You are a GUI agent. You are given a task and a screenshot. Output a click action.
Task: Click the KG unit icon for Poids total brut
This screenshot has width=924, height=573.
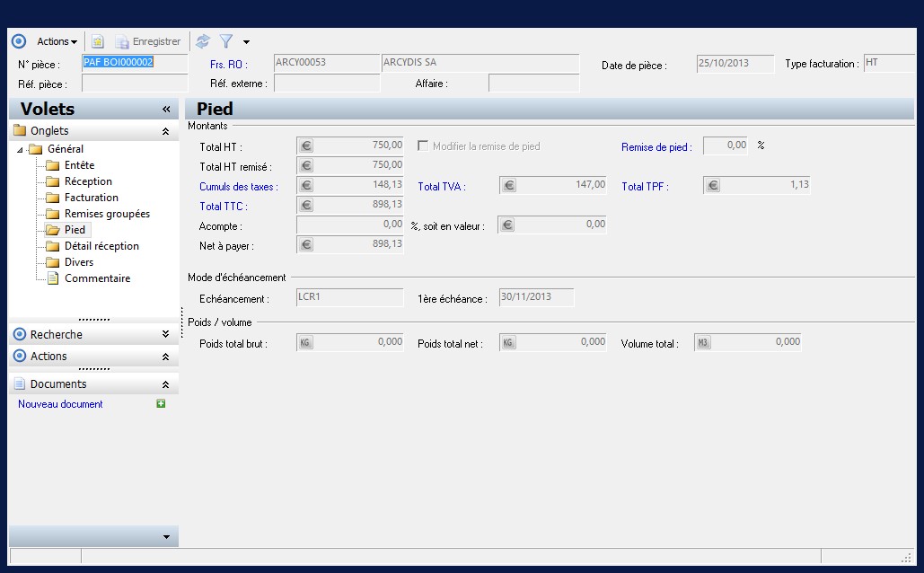tap(305, 343)
